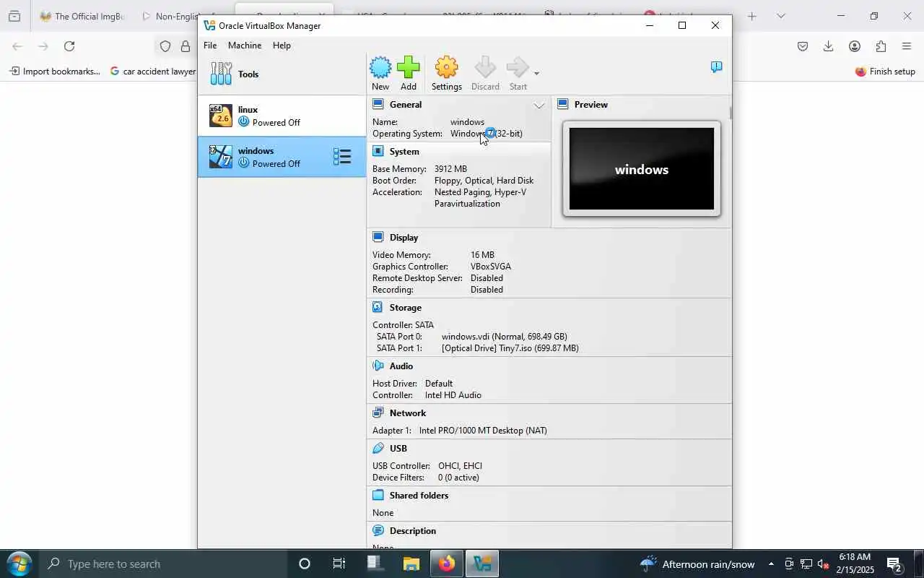Click the VBoxSVGA graphics controller value
This screenshot has height=578, width=924.
[491, 267]
